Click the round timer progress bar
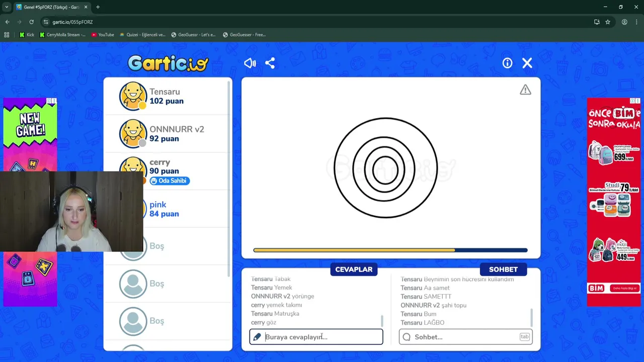 click(x=390, y=250)
